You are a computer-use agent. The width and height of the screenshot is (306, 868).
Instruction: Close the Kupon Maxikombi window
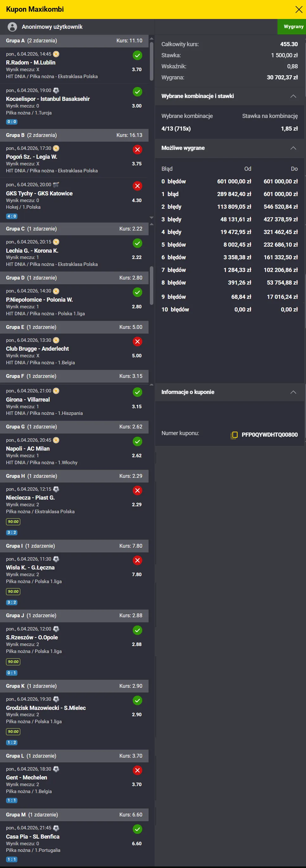click(299, 9)
